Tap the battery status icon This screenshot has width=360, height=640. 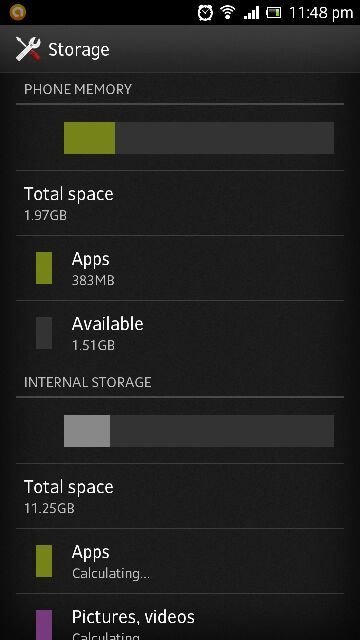click(274, 13)
